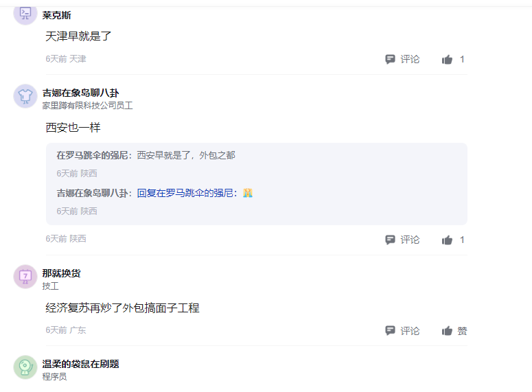This screenshot has height=392, width=532.
Task: Open 莱克斯's avatar icon
Action: click(x=25, y=13)
